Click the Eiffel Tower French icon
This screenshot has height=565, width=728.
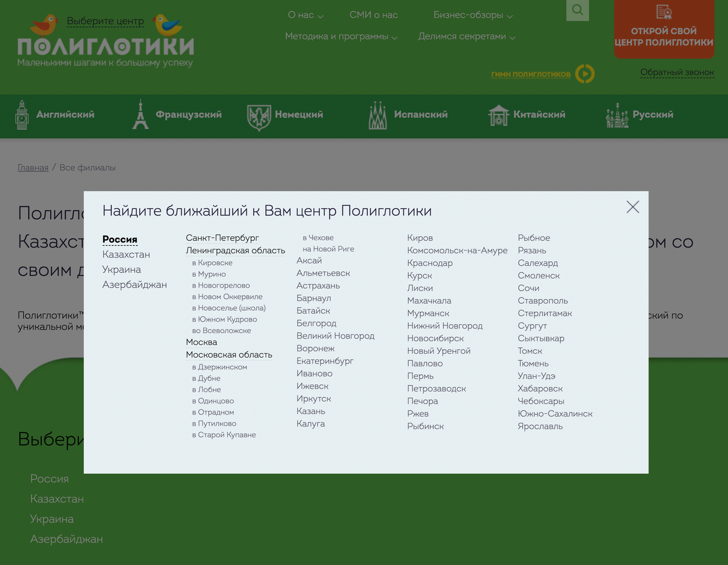[140, 115]
